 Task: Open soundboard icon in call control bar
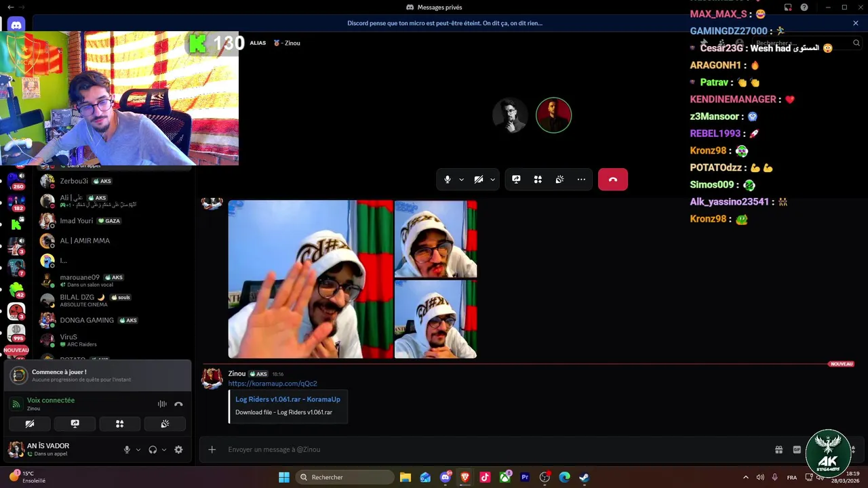(x=559, y=180)
